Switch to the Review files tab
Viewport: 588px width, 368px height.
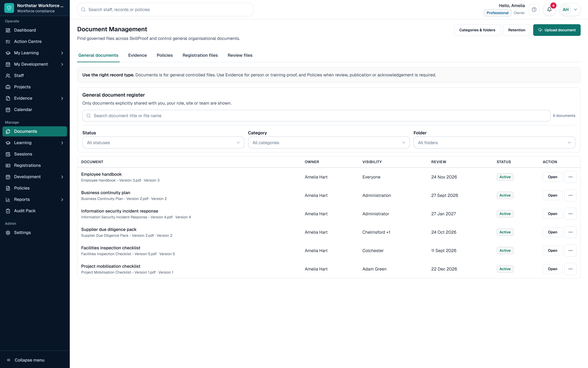click(x=240, y=56)
